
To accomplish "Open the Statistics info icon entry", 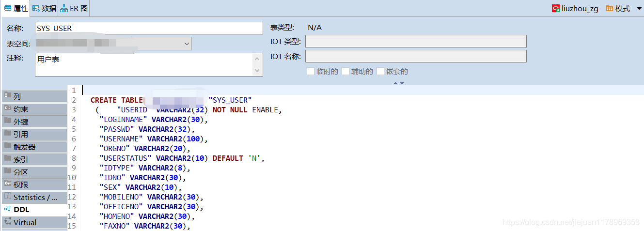I will click(8, 197).
